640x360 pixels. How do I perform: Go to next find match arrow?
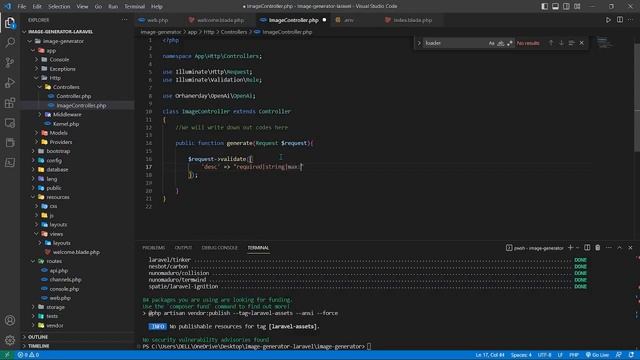click(x=561, y=43)
